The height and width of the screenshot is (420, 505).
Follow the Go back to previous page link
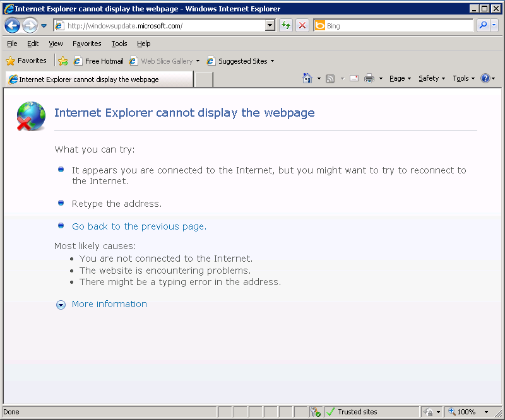point(138,226)
